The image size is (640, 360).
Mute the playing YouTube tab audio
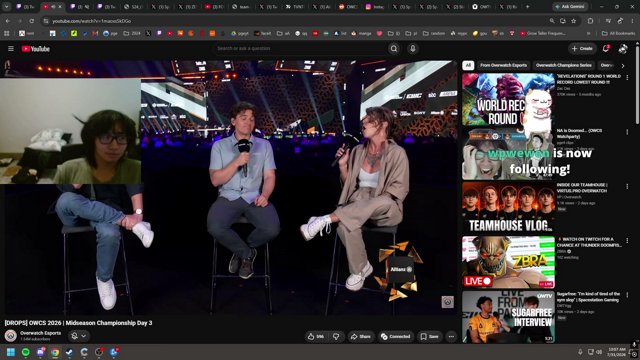click(x=53, y=7)
